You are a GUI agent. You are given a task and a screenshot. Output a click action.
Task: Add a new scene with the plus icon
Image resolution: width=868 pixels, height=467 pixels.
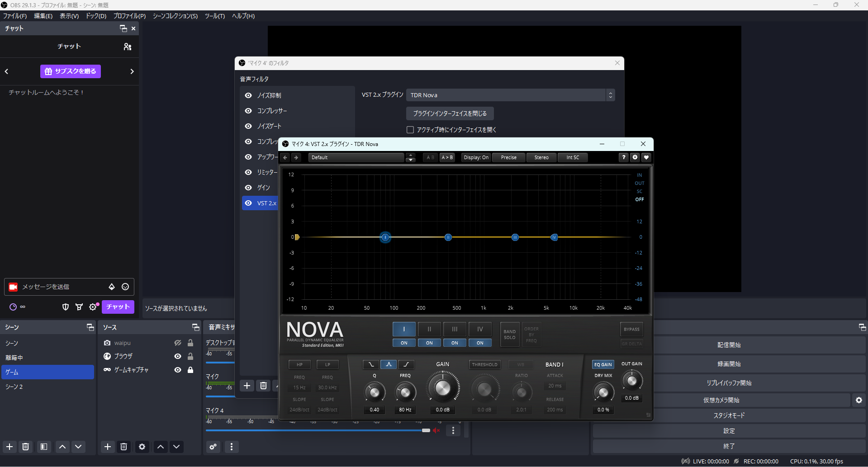[x=9, y=447]
